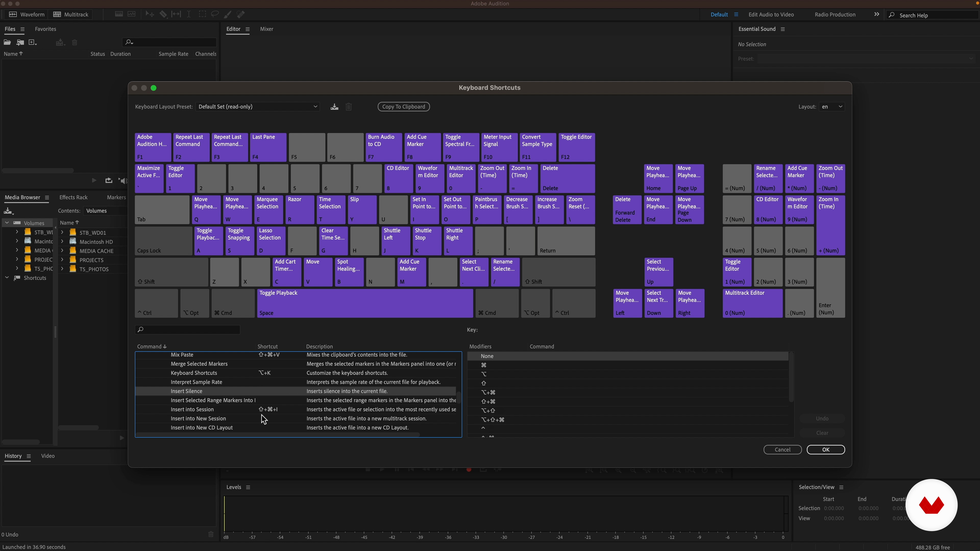The image size is (980, 551).
Task: Open the Media Browser panel menu icon
Action: point(47,197)
